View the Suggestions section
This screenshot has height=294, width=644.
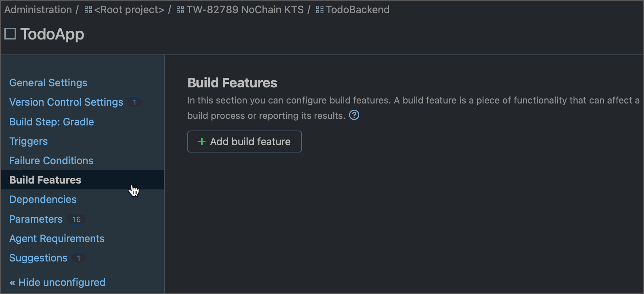pos(38,258)
